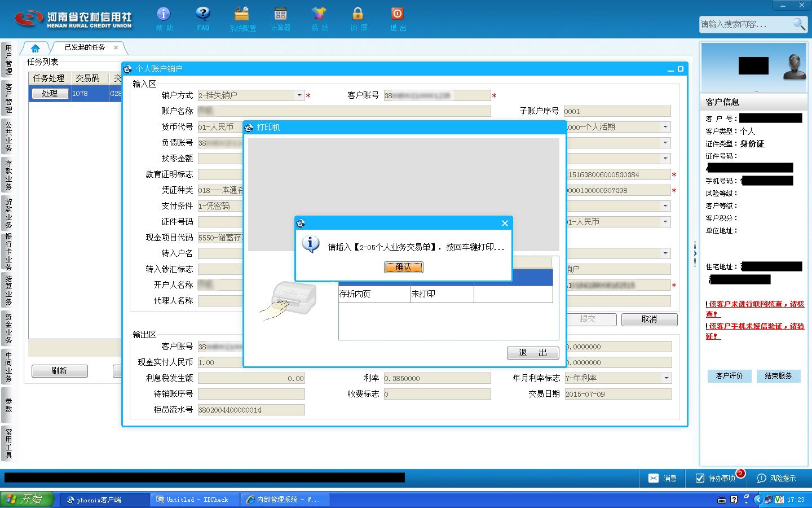Click the printer illustration image
812x508 pixels.
(x=289, y=300)
